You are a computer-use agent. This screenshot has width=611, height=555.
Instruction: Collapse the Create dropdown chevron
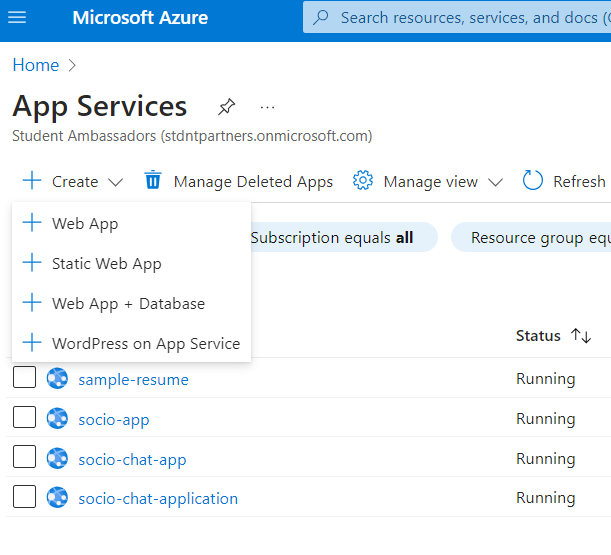tap(115, 182)
